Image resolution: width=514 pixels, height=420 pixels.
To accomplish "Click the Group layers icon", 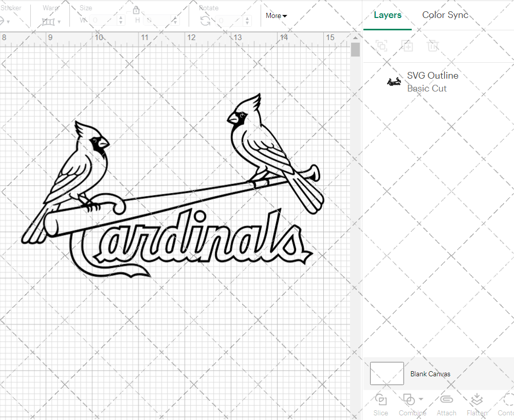I will click(x=381, y=46).
